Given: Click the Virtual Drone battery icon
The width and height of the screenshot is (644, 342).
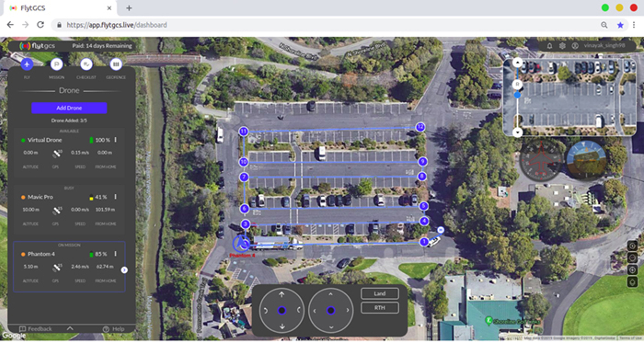Looking at the screenshot, I should tap(91, 140).
